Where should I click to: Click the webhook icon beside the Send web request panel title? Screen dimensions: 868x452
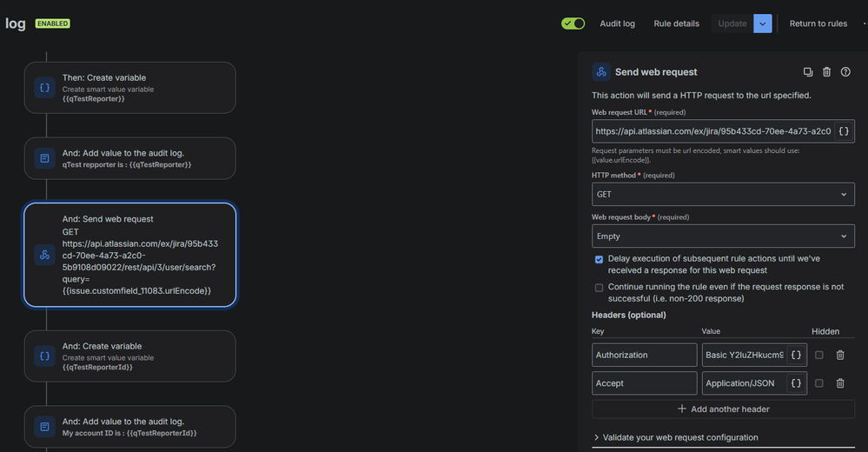pos(601,72)
